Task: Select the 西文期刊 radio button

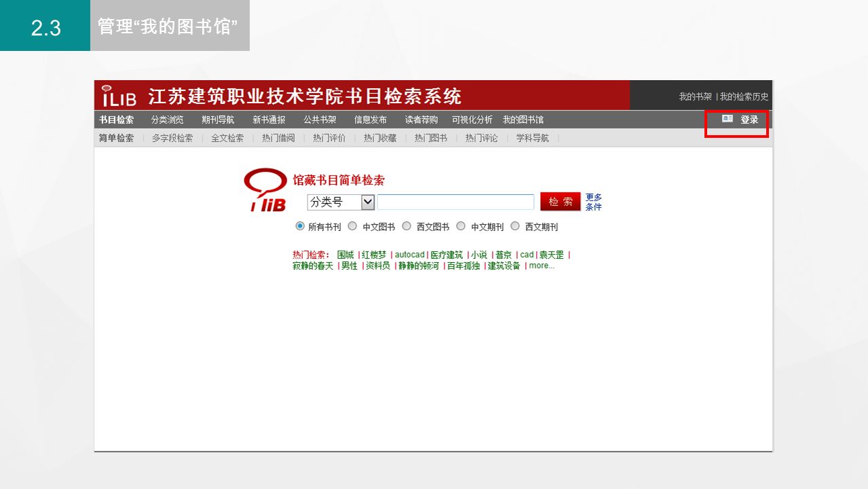Action: pos(515,226)
